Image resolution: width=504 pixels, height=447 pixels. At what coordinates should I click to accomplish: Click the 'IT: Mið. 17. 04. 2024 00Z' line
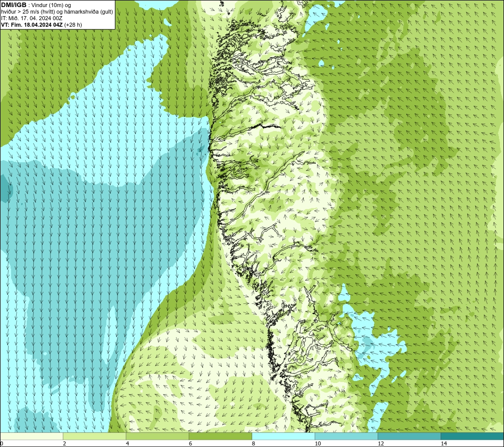(x=31, y=18)
